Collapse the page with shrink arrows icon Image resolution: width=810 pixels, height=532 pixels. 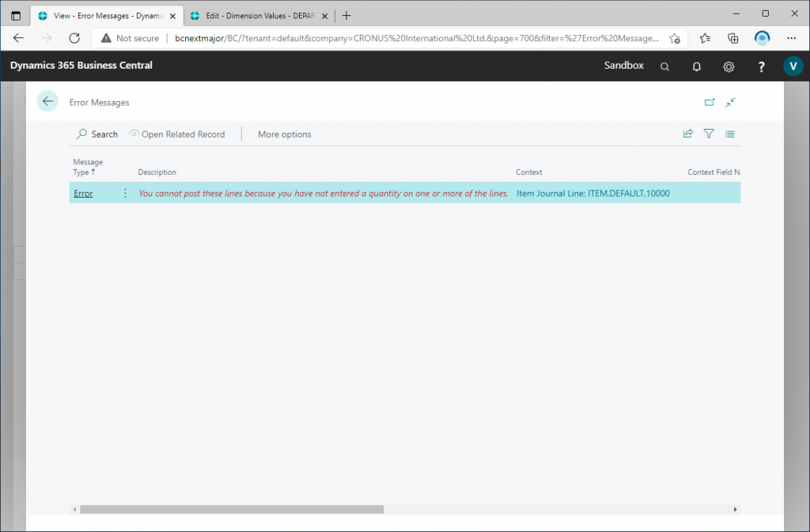[x=730, y=102]
